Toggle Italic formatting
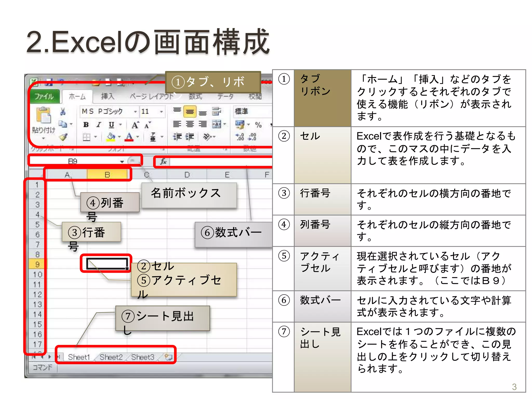 tap(98, 125)
